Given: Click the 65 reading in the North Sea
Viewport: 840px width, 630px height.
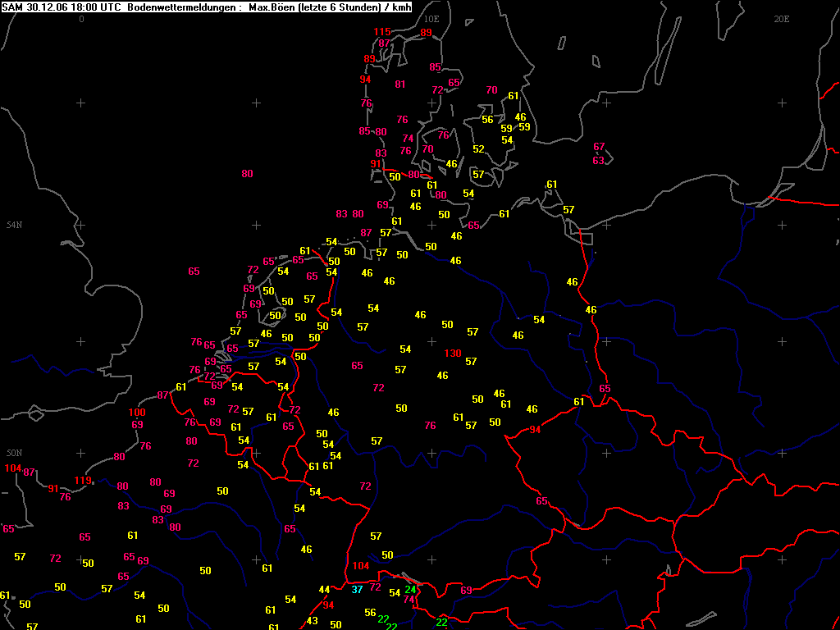Looking at the screenshot, I should click(194, 272).
